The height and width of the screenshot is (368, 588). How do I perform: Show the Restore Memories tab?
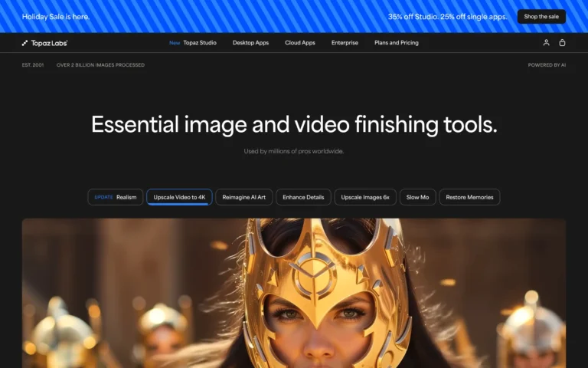click(469, 197)
